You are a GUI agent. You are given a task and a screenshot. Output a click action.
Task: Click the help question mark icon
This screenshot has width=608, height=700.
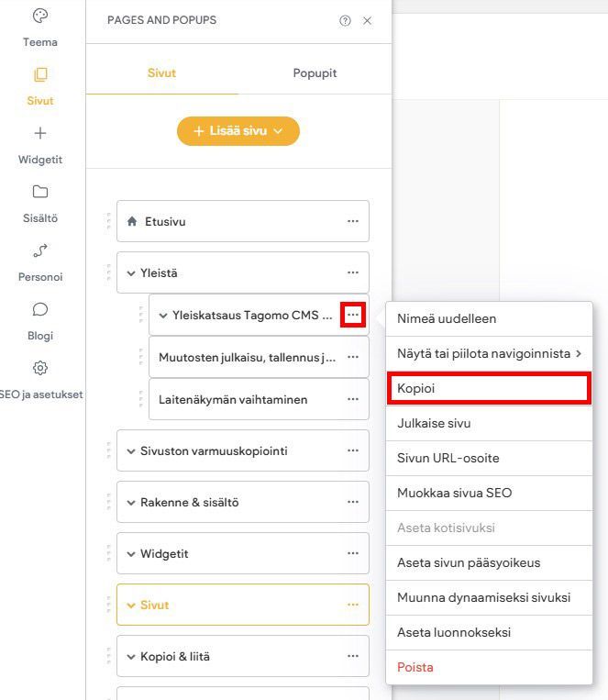coord(345,20)
